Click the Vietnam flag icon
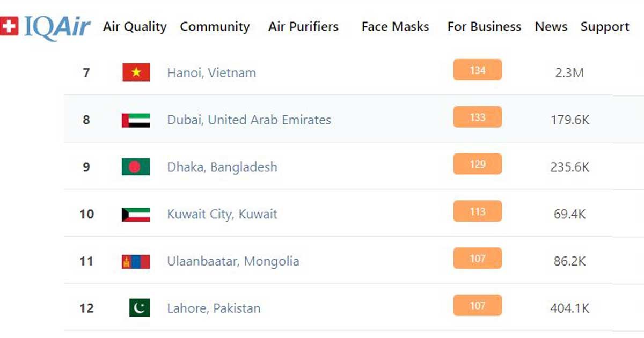This screenshot has height=338, width=644. click(136, 72)
